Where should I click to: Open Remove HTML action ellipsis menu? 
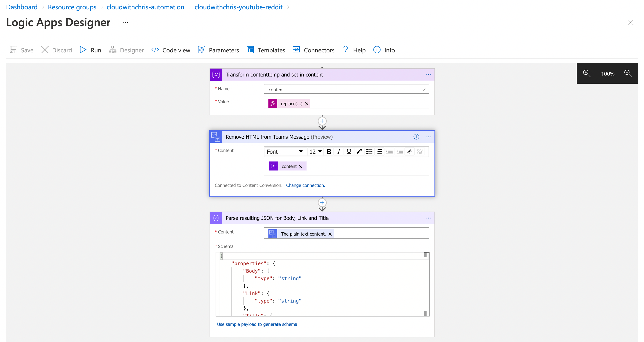coord(428,137)
